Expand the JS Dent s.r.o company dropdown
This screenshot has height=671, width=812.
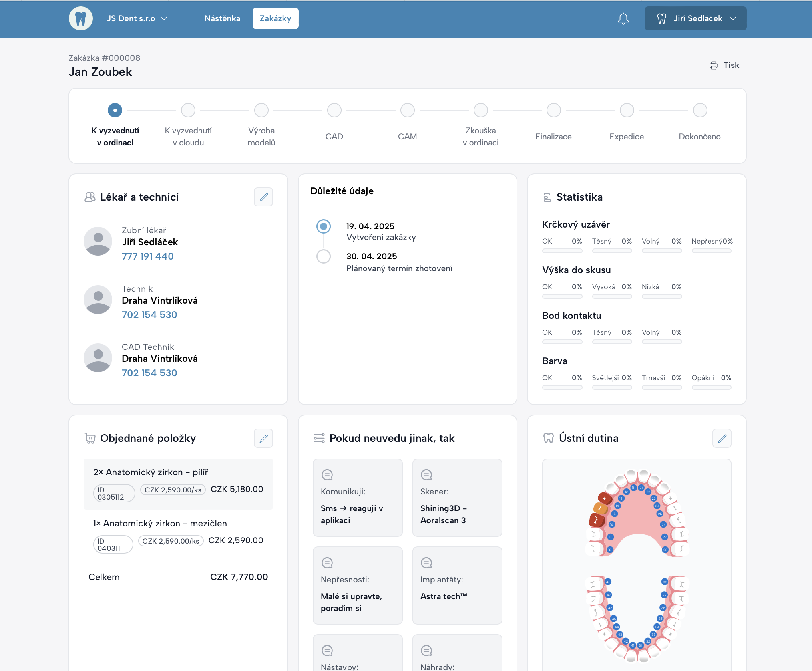137,18
